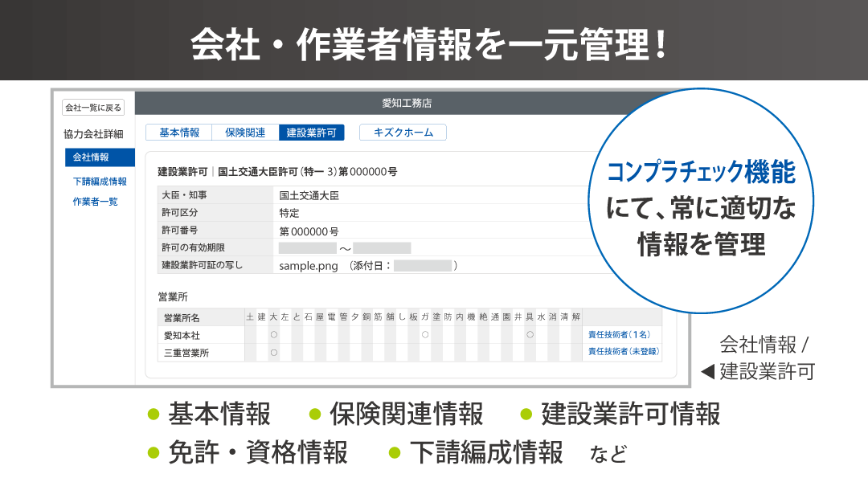Click the 営業所名 column header

[182, 317]
